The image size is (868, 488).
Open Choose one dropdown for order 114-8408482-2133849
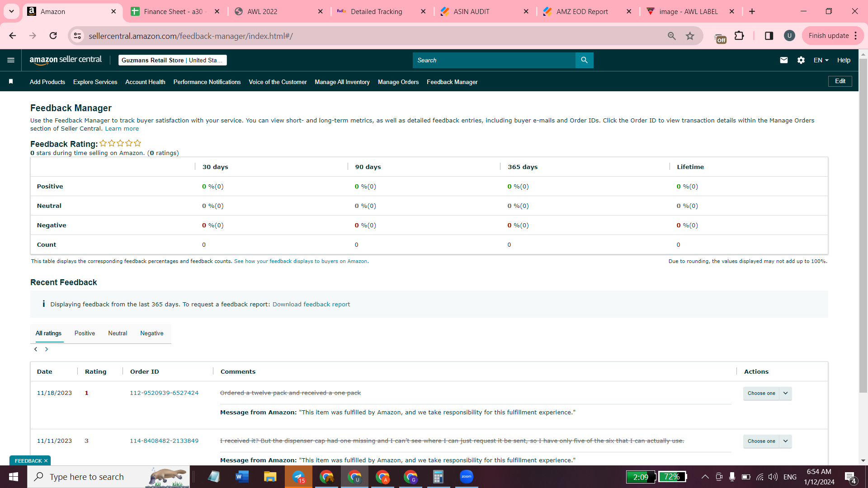(x=767, y=441)
